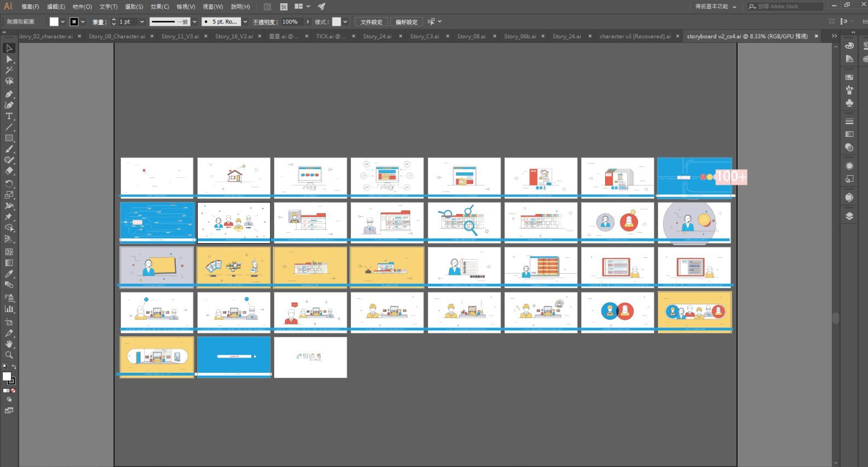Choose the Rotate tool
868x467 pixels.
pyautogui.click(x=9, y=183)
